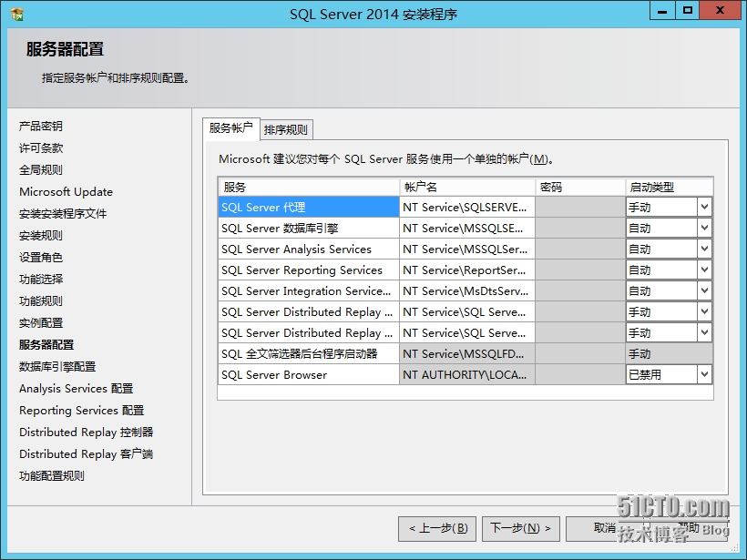Select the SQL Server 数据库引擎 service cell
Viewport: 747px width, 560px height.
309,228
